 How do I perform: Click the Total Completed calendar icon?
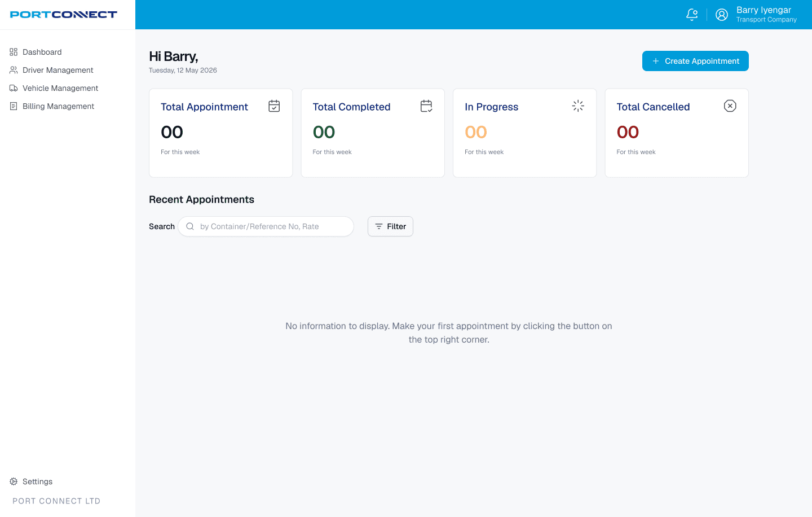[426, 106]
